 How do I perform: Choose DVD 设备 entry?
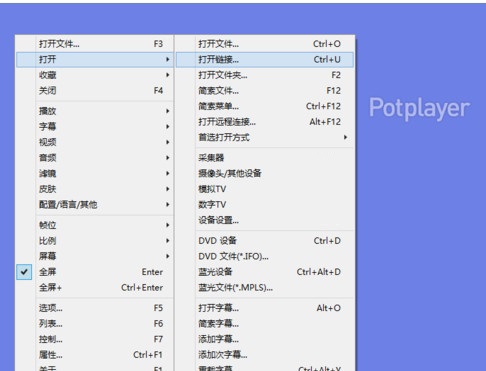click(265, 241)
